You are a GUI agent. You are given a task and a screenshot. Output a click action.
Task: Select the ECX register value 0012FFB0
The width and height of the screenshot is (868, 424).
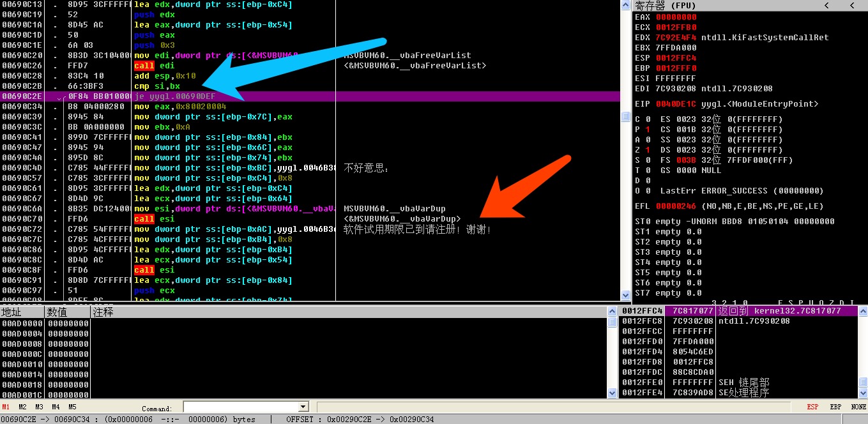[676, 27]
